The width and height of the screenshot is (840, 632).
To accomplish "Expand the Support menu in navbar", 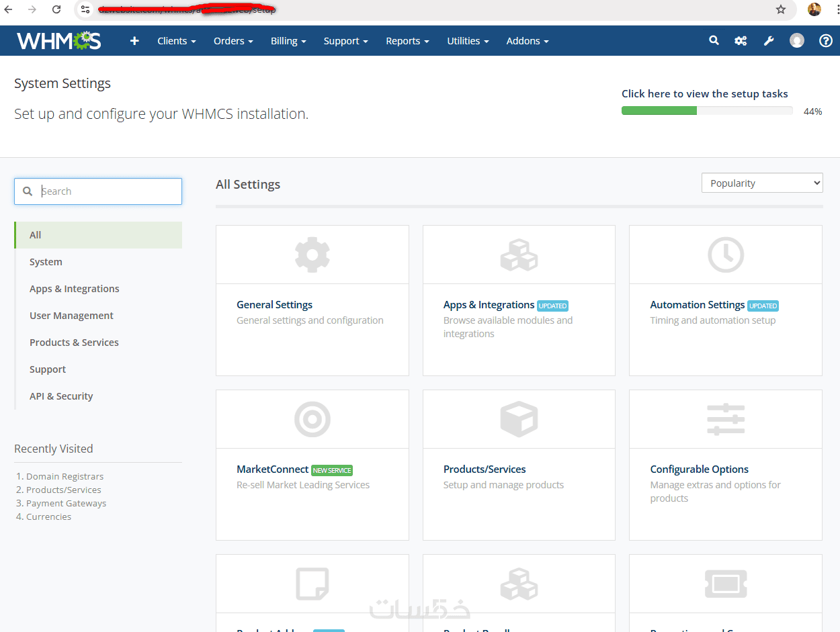I will coord(345,41).
